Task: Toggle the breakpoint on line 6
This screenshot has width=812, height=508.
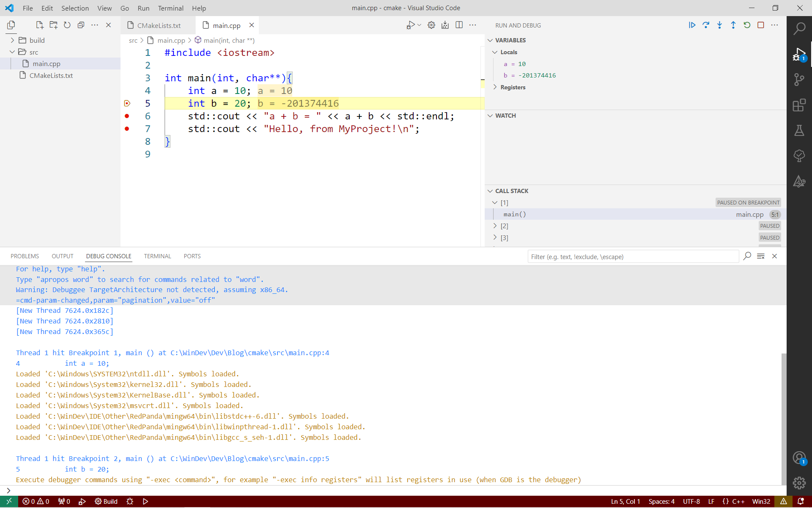Action: click(127, 116)
